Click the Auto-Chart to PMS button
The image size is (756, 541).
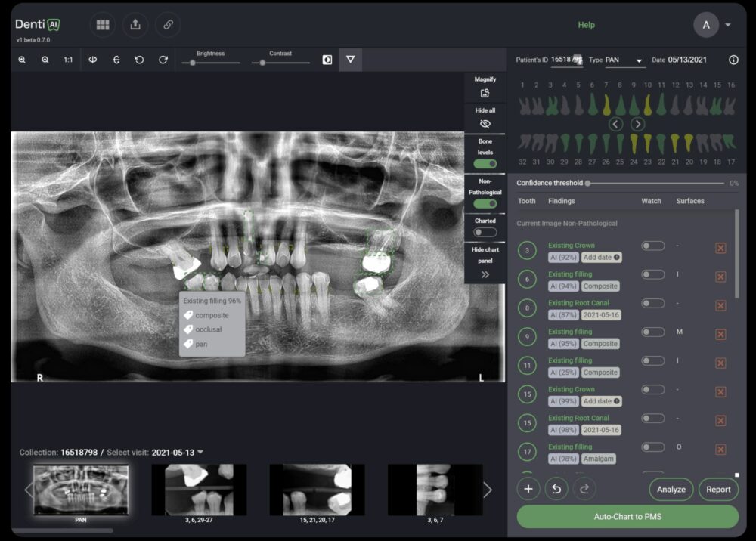click(627, 517)
